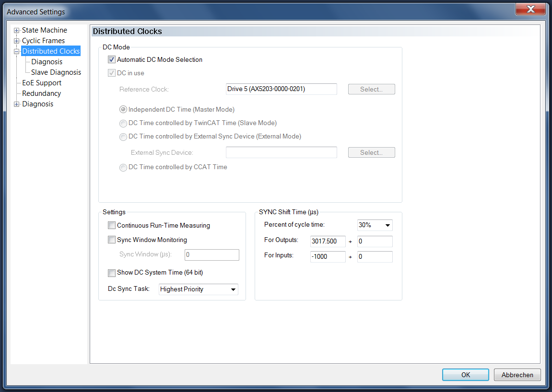The height and width of the screenshot is (392, 552).
Task: Click the For Inputs -1000 field
Action: tap(328, 257)
